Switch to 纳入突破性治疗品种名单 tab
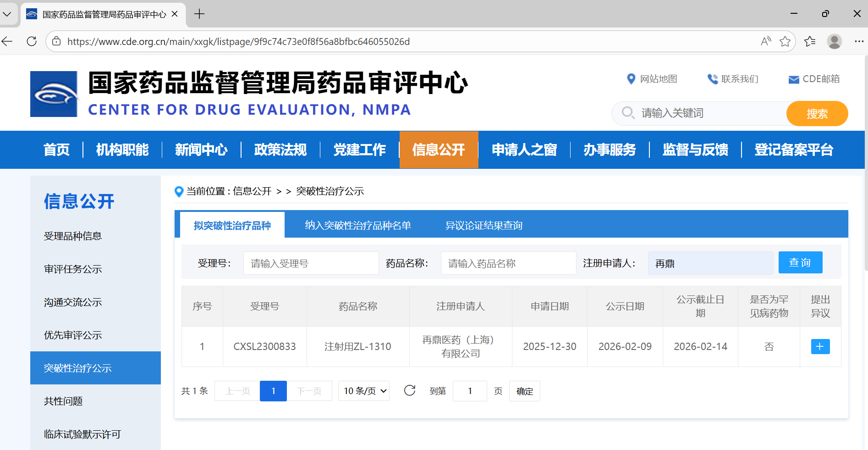Image resolution: width=868 pixels, height=450 pixels. click(x=358, y=225)
